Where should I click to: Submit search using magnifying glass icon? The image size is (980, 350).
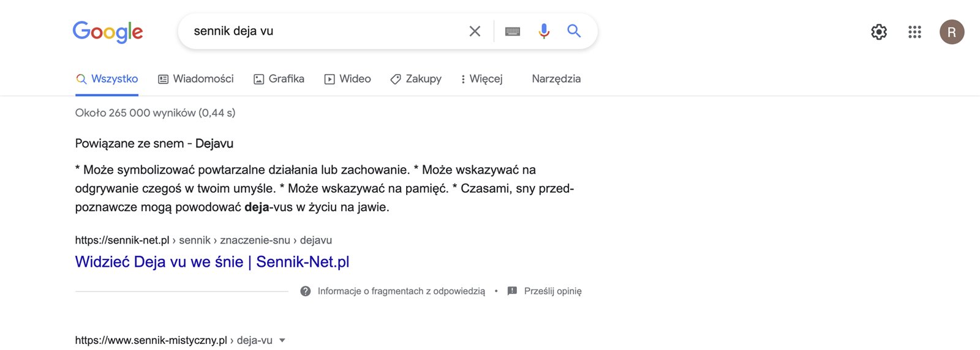(574, 31)
